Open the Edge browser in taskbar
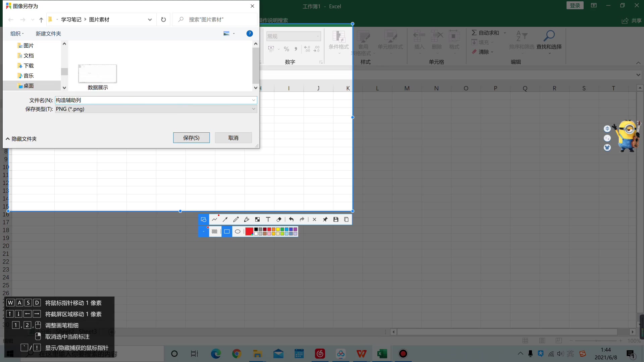Viewport: 644px width, 362px height. [216, 354]
